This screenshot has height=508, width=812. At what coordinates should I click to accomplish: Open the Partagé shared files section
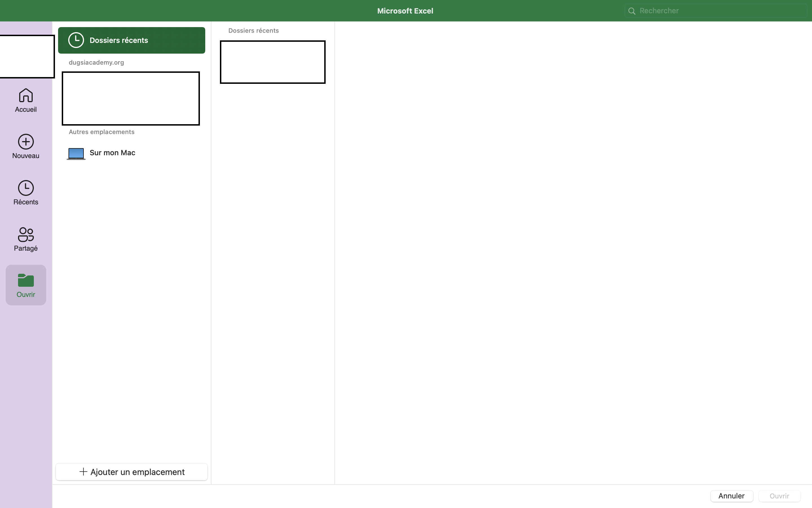[x=26, y=239]
